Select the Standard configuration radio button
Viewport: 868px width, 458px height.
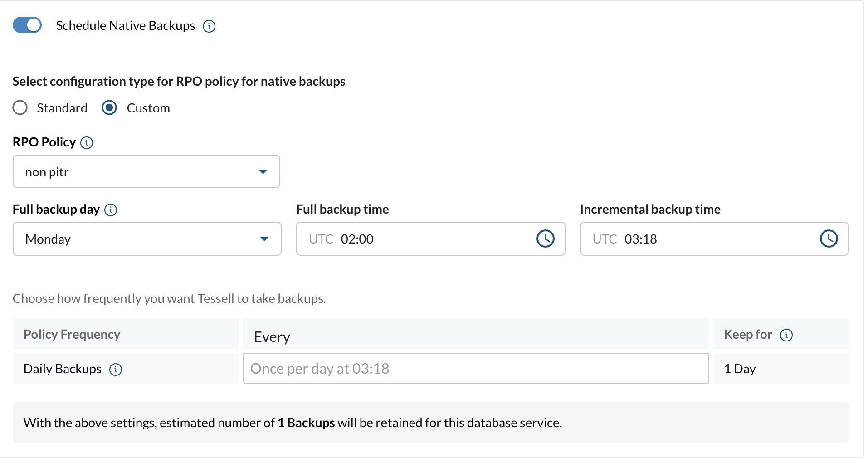(x=20, y=108)
